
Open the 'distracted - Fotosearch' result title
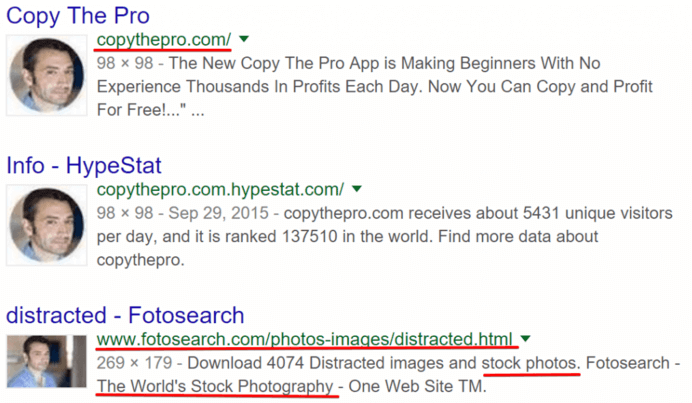pos(125,315)
